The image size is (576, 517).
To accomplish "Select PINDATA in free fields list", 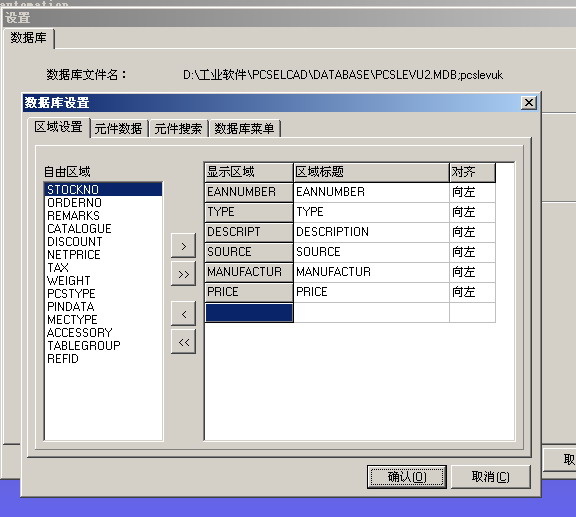I will click(103, 306).
